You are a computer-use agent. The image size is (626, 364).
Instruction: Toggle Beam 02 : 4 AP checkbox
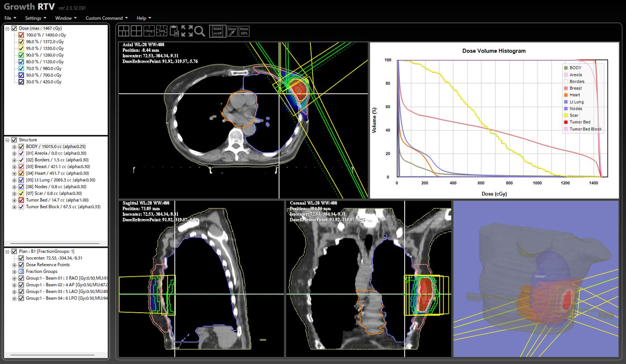21,285
